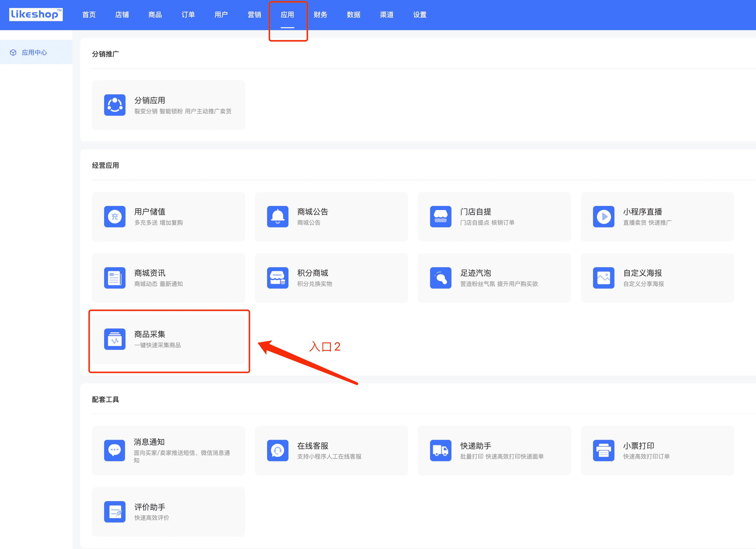Open the 自定义海报 title

pyautogui.click(x=643, y=273)
